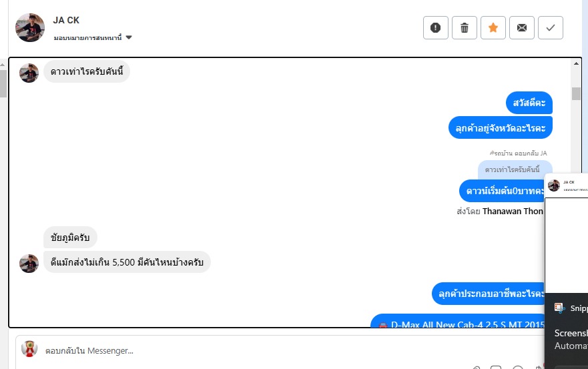
Task: Click the D-Max All New Cab-4 message
Action: (x=457, y=321)
